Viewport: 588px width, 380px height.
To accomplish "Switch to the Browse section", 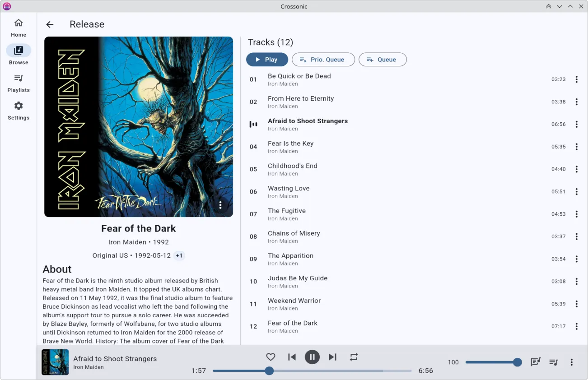I will [19, 55].
